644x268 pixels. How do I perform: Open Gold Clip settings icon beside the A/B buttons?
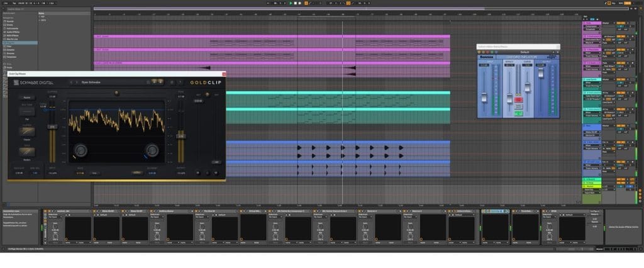[172, 82]
